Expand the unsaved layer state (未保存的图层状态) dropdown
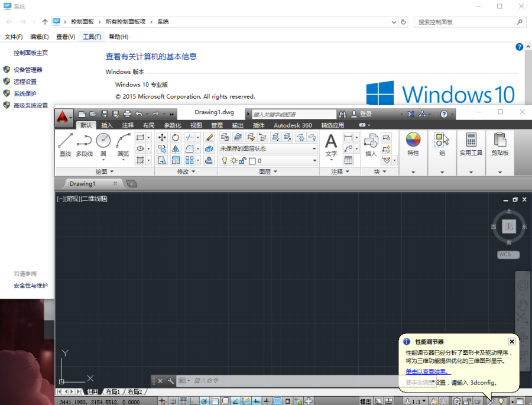532x405 pixels. (314, 149)
